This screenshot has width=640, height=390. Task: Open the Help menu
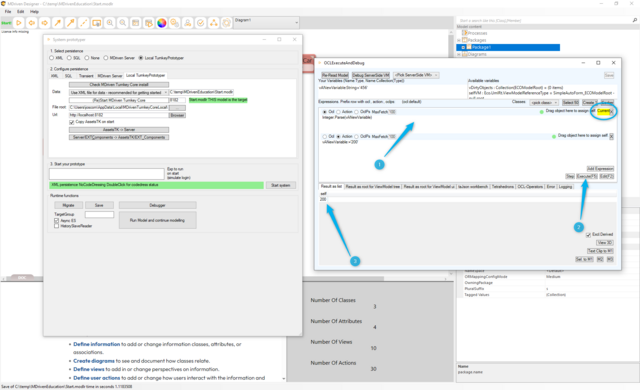pos(34,11)
